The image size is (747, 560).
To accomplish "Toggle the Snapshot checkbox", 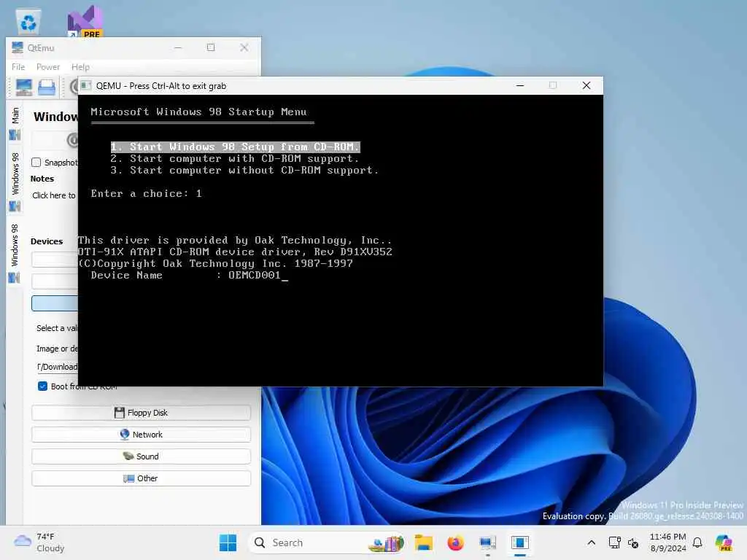I will tap(36, 163).
